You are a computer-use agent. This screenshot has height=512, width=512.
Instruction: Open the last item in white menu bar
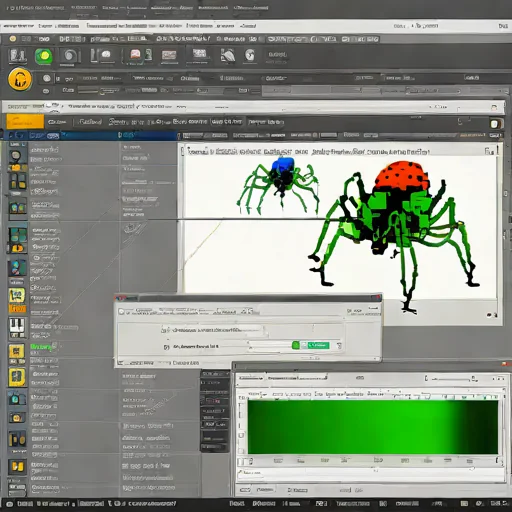point(503,26)
